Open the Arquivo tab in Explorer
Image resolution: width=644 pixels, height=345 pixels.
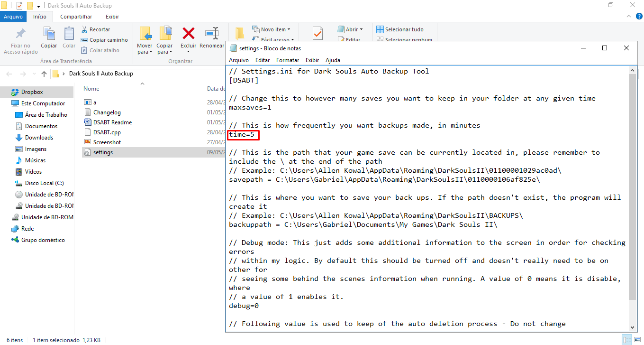13,17
